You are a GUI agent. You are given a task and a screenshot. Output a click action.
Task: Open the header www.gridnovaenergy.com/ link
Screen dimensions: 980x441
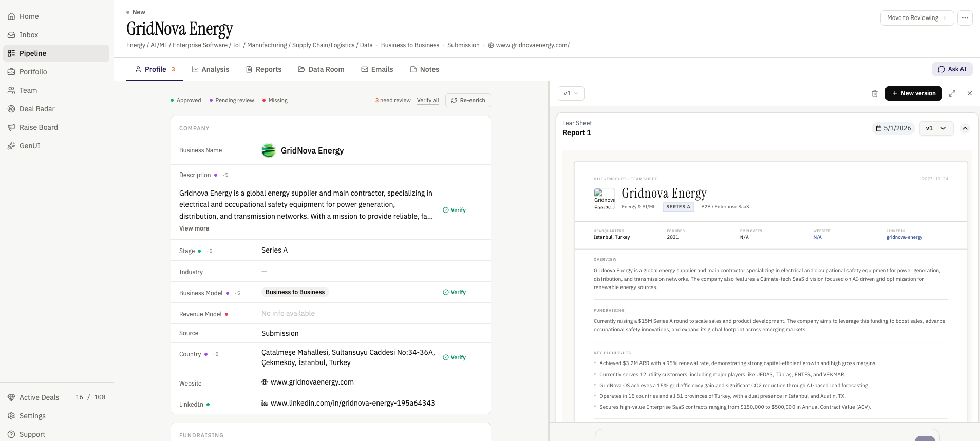tap(533, 45)
